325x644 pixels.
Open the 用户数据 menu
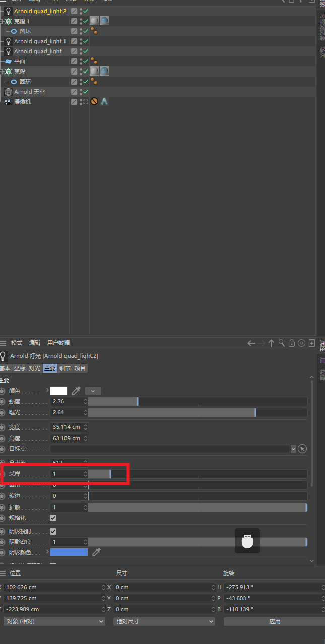(58, 343)
